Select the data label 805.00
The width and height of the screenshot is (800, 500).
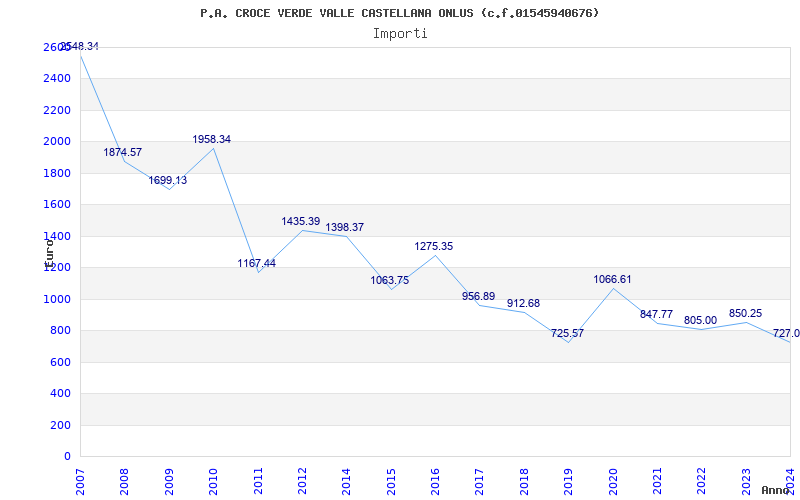click(x=701, y=320)
